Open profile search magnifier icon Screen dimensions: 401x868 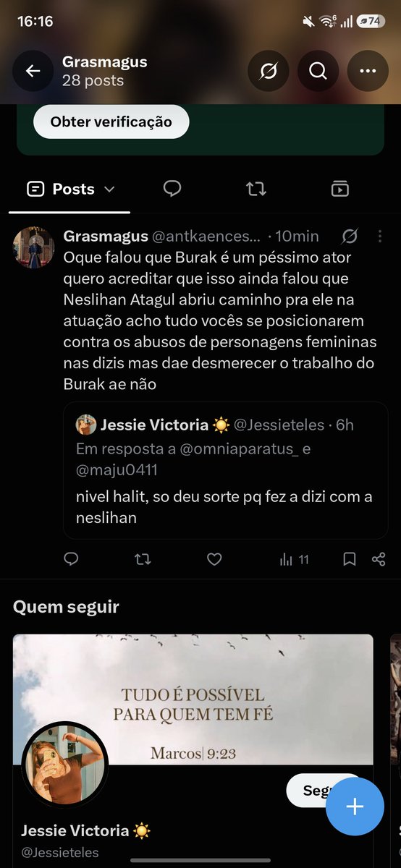pyautogui.click(x=318, y=71)
